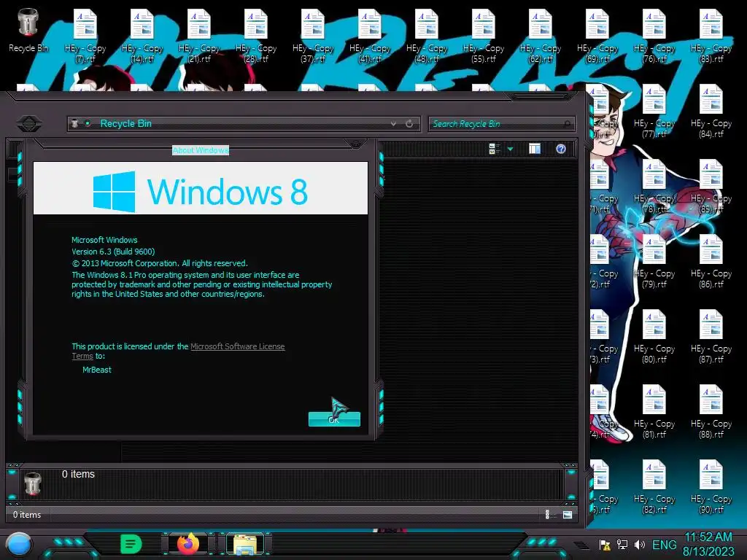Screen dimensions: 747x560
Task: Open the clock showing 11:52 AM
Action: click(708, 544)
